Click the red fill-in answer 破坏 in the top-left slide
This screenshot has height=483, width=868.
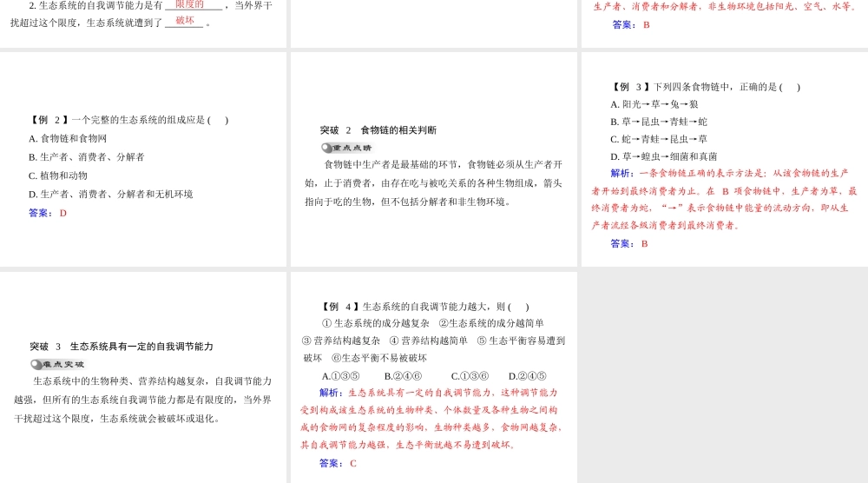(x=185, y=21)
